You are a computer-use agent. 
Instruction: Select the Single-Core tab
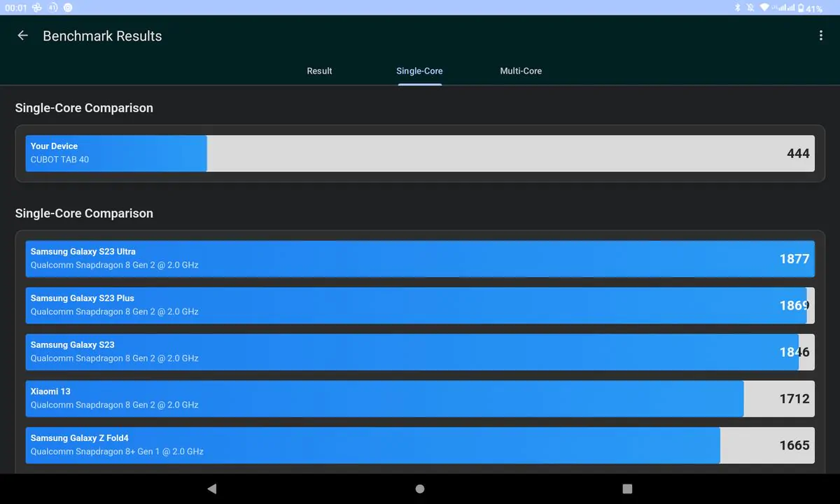point(419,71)
